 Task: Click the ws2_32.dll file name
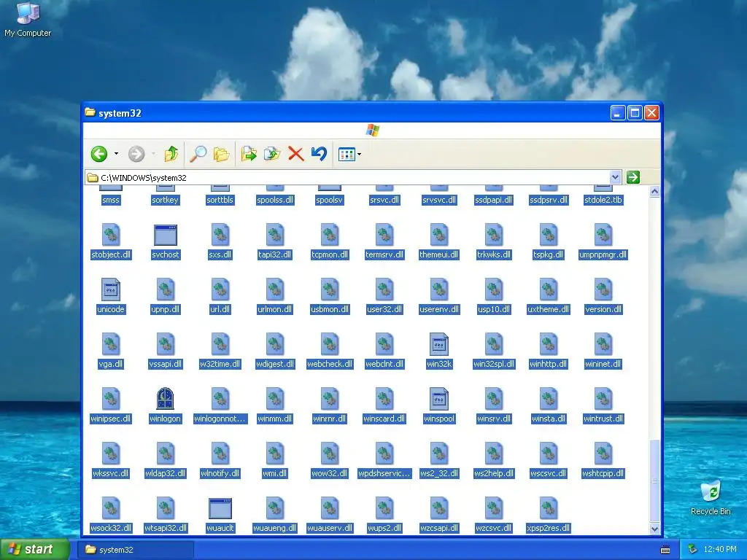click(x=438, y=474)
